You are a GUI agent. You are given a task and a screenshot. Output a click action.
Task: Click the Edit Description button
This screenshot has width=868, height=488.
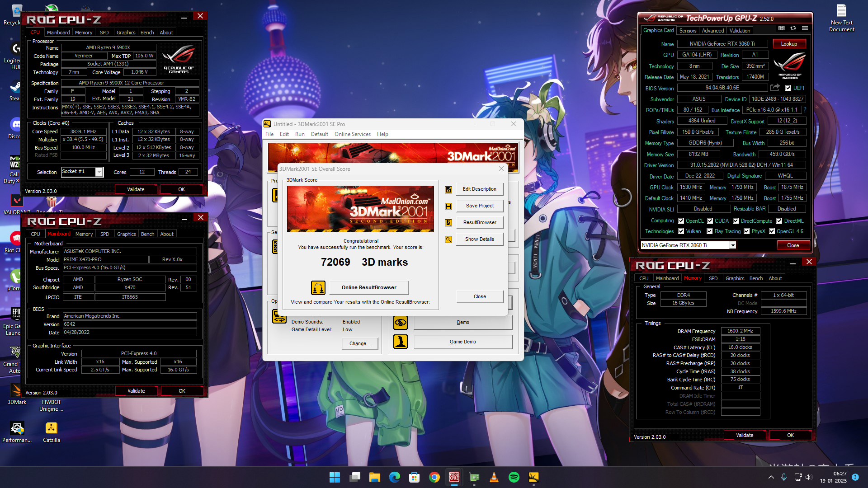479,189
